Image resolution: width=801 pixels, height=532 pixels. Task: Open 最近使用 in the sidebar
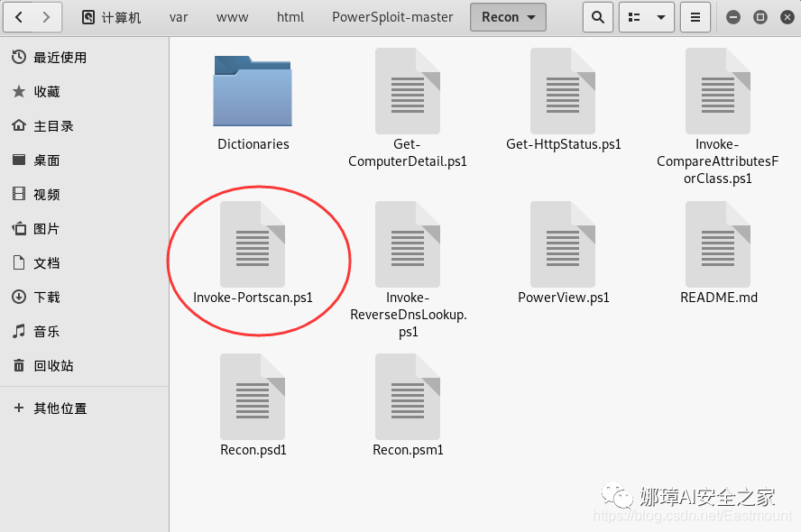pyautogui.click(x=84, y=57)
